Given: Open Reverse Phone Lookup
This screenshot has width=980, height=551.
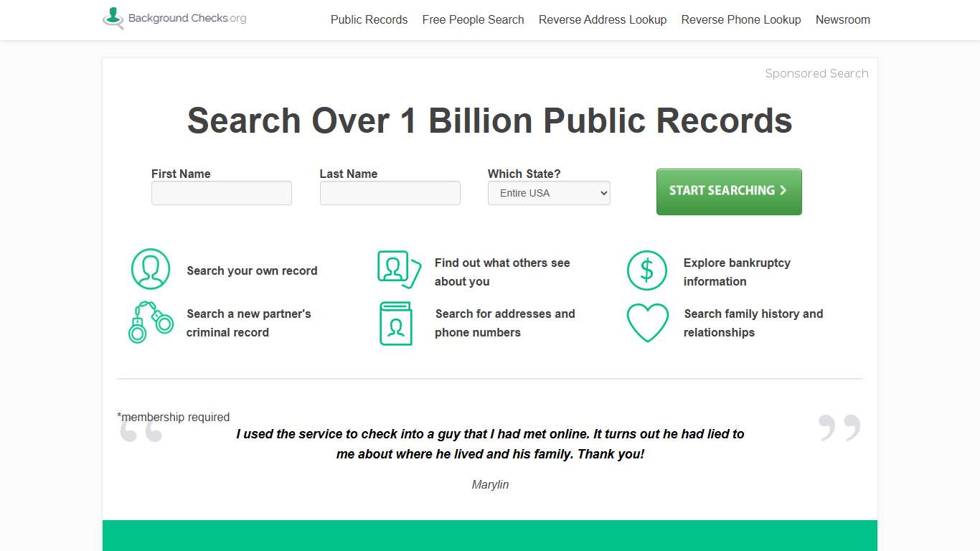Looking at the screenshot, I should coord(741,19).
